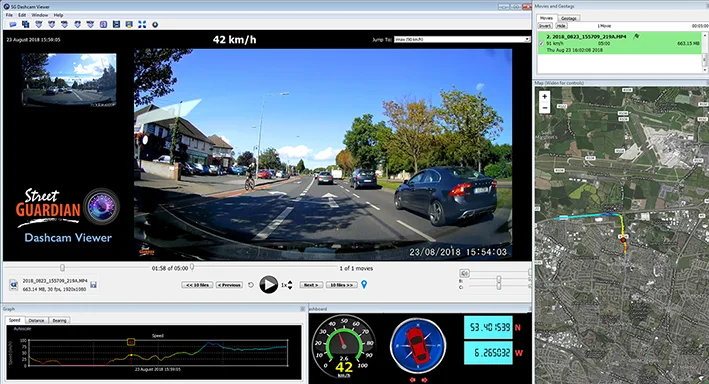Click the movie file icon beside filename
Screen dimensions: 709x384
point(14,285)
